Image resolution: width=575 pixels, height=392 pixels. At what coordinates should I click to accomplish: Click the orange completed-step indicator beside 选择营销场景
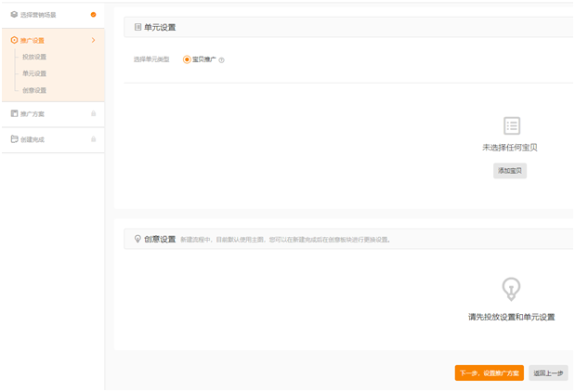(93, 15)
